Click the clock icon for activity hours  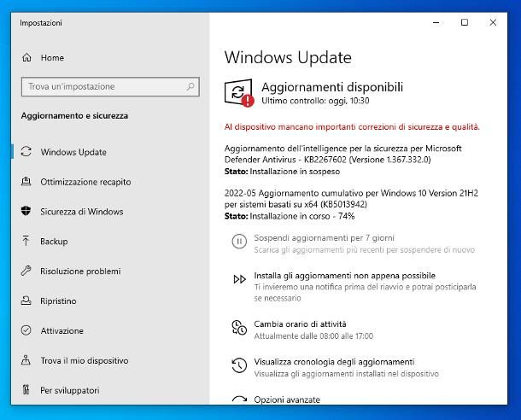pos(239,327)
